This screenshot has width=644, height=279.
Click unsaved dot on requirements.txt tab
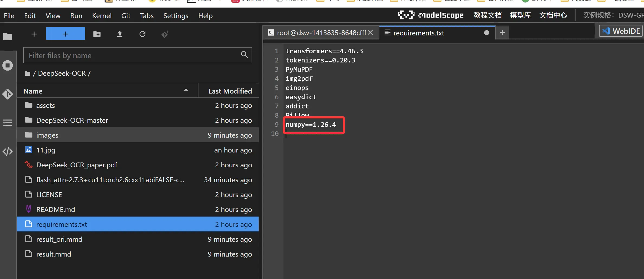[x=486, y=33]
